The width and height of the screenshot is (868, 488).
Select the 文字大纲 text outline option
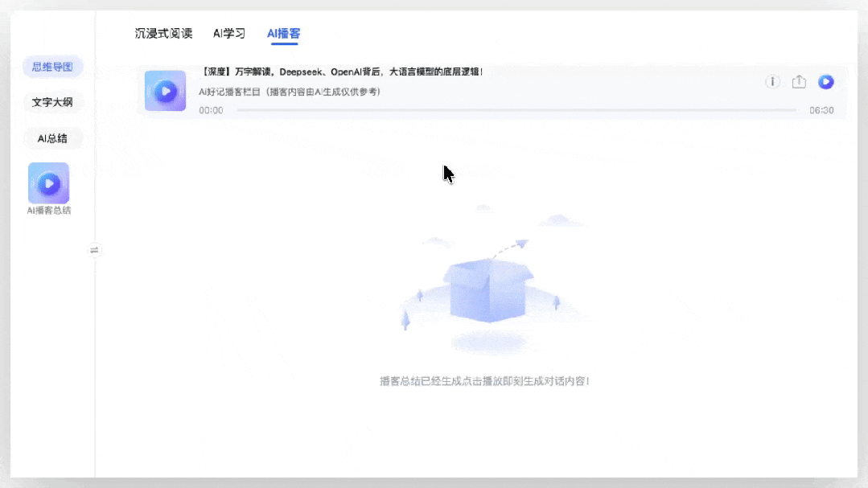coord(52,102)
